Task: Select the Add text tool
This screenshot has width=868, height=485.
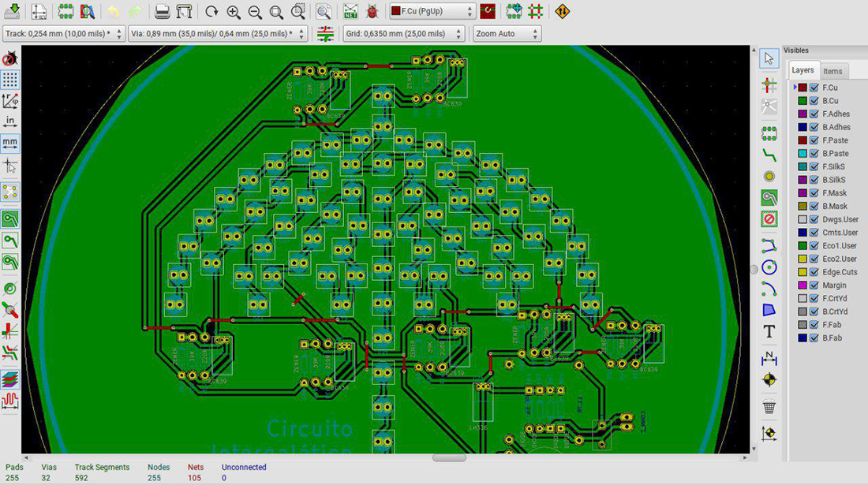Action: (x=769, y=331)
